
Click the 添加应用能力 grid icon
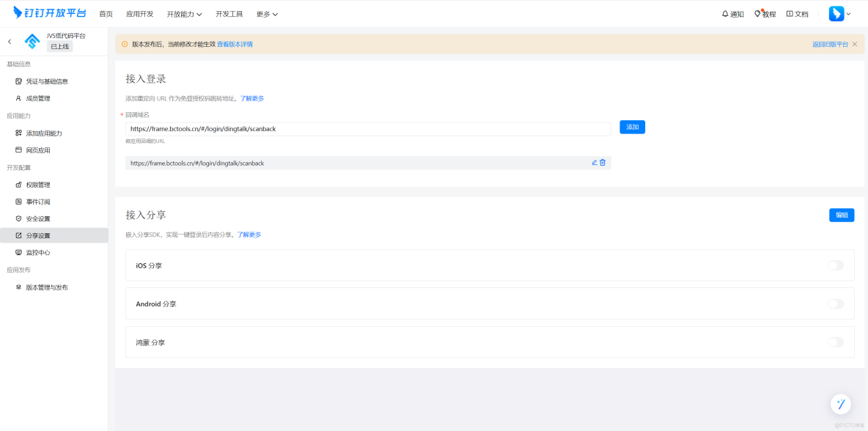click(18, 133)
